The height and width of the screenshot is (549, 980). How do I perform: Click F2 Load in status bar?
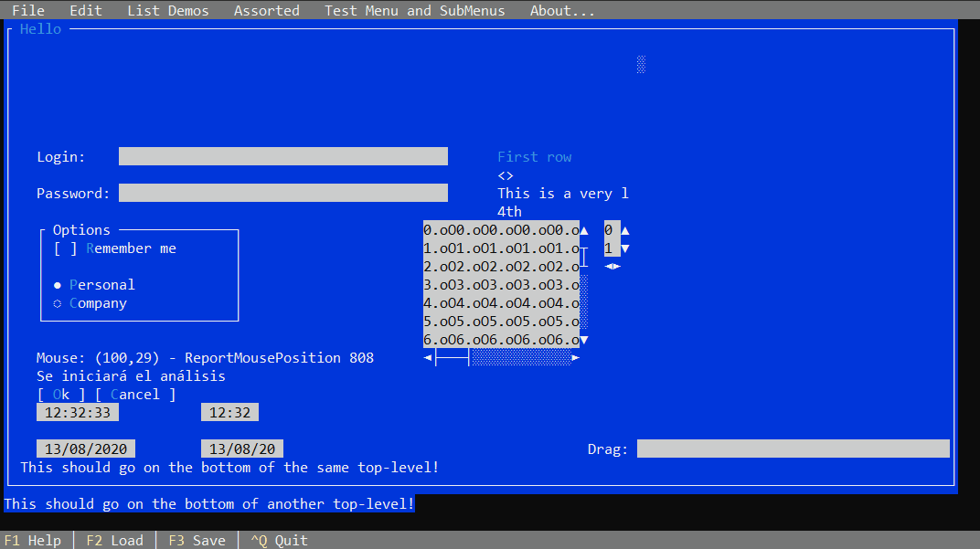tap(115, 540)
